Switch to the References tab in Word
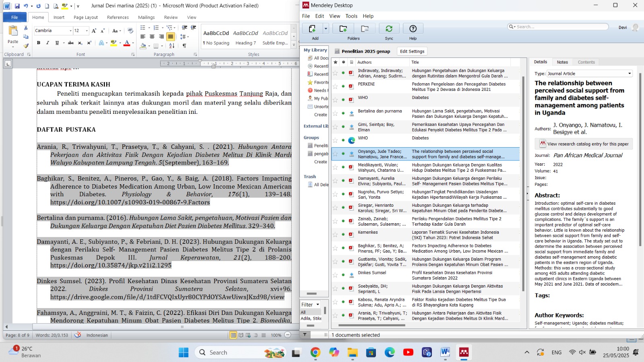This screenshot has height=362, width=644. (118, 17)
